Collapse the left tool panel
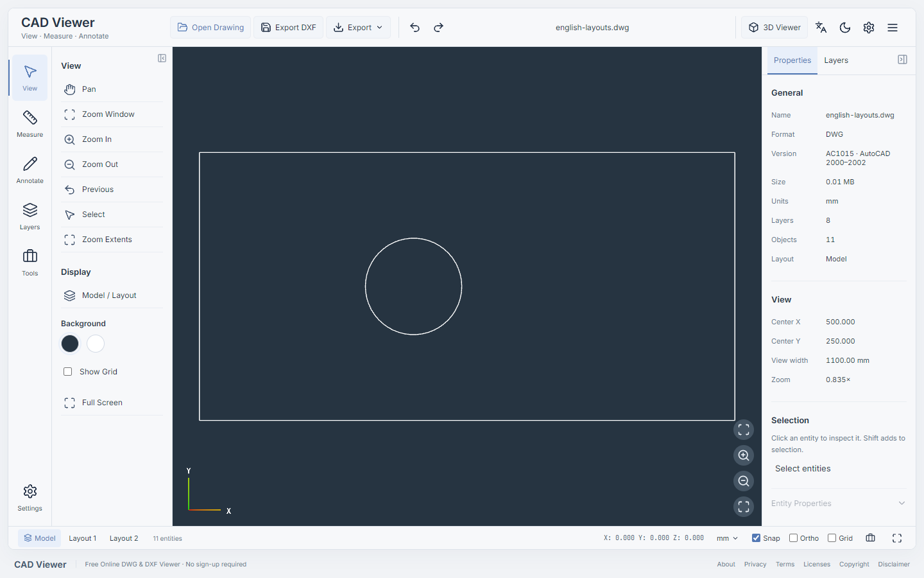The image size is (924, 578). 162,58
